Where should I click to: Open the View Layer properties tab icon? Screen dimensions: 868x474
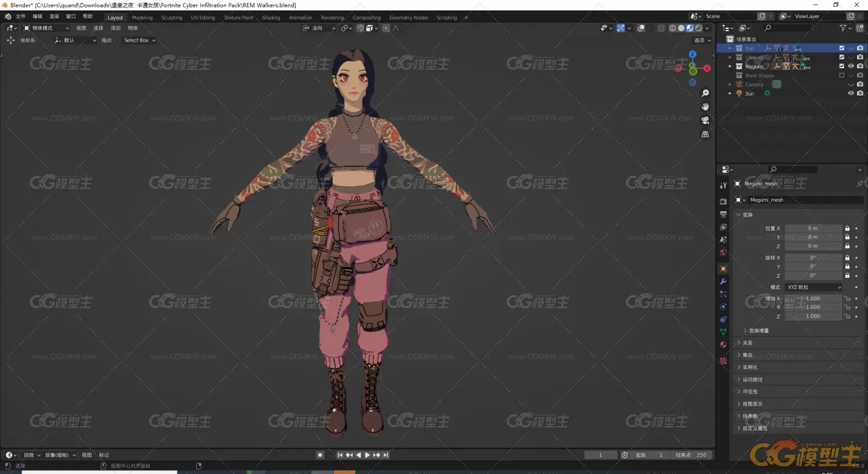(x=723, y=227)
